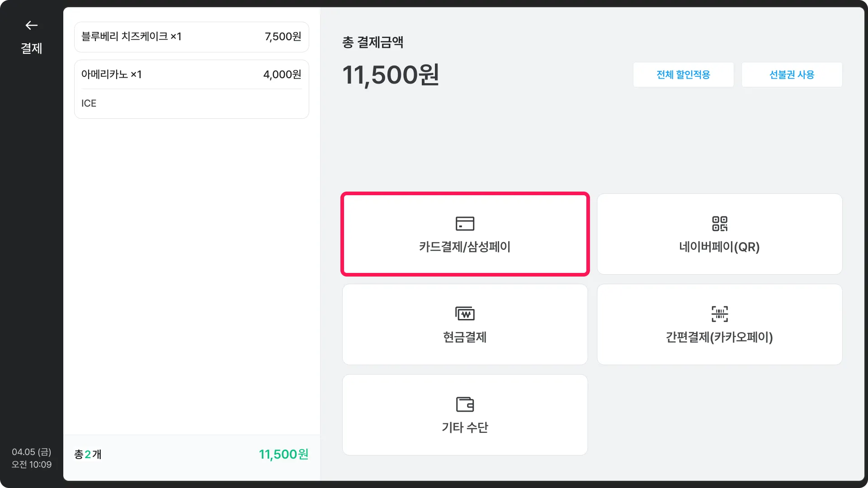
Task: Click the Naver Pay QR code icon
Action: pyautogui.click(x=719, y=224)
